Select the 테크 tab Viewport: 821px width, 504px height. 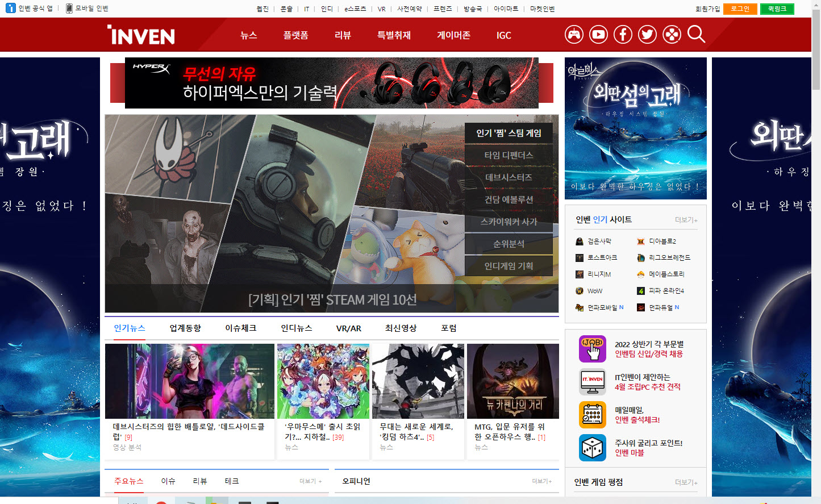coord(232,481)
